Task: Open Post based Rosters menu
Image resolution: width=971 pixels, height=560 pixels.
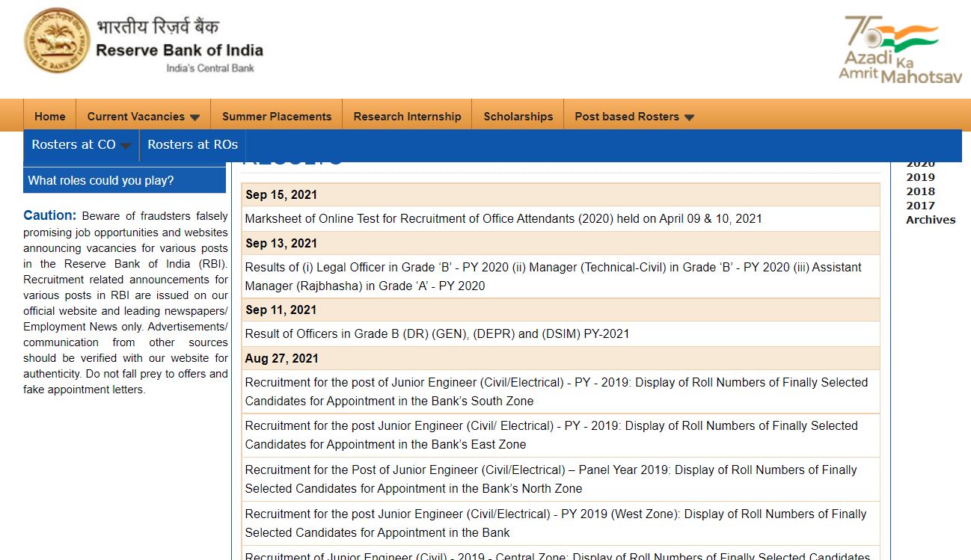Action: point(627,116)
